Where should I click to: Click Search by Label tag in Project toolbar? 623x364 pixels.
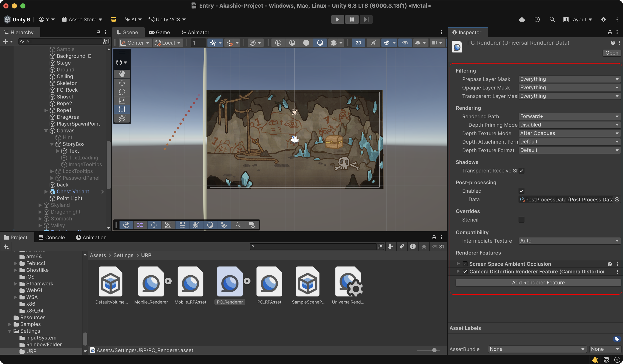[402, 247]
